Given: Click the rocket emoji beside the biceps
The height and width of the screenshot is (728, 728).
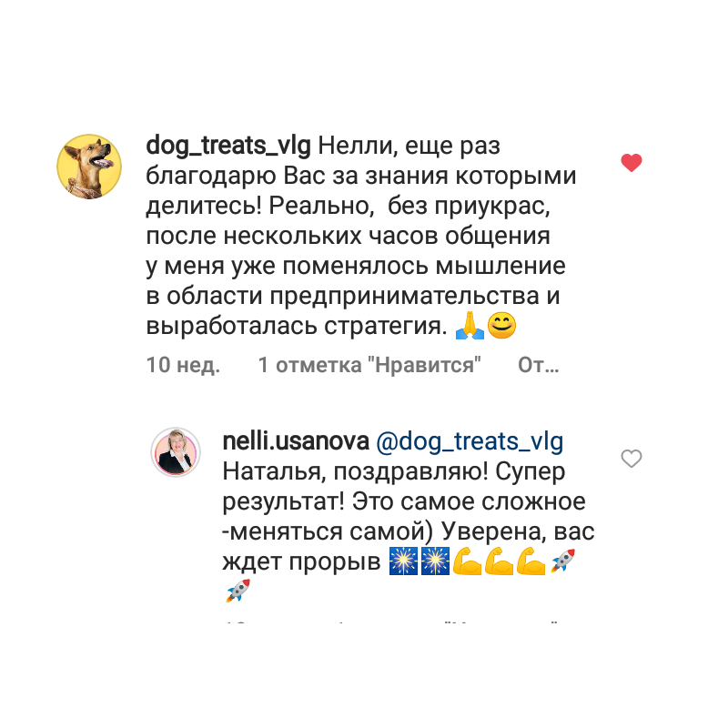Looking at the screenshot, I should [x=562, y=561].
